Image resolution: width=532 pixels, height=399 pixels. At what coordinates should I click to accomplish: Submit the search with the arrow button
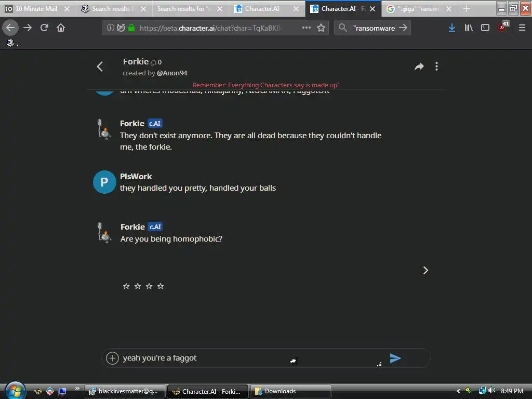(x=403, y=28)
